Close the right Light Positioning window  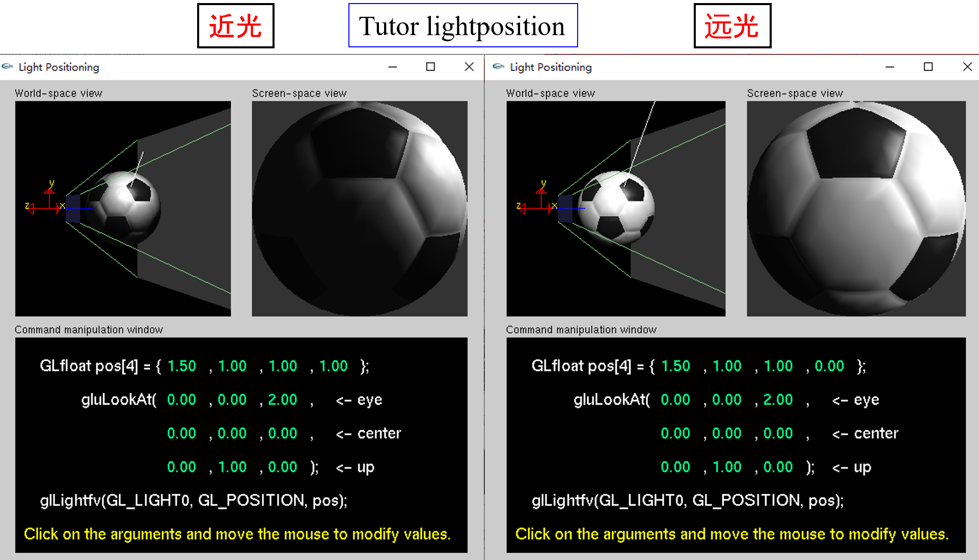pos(967,67)
